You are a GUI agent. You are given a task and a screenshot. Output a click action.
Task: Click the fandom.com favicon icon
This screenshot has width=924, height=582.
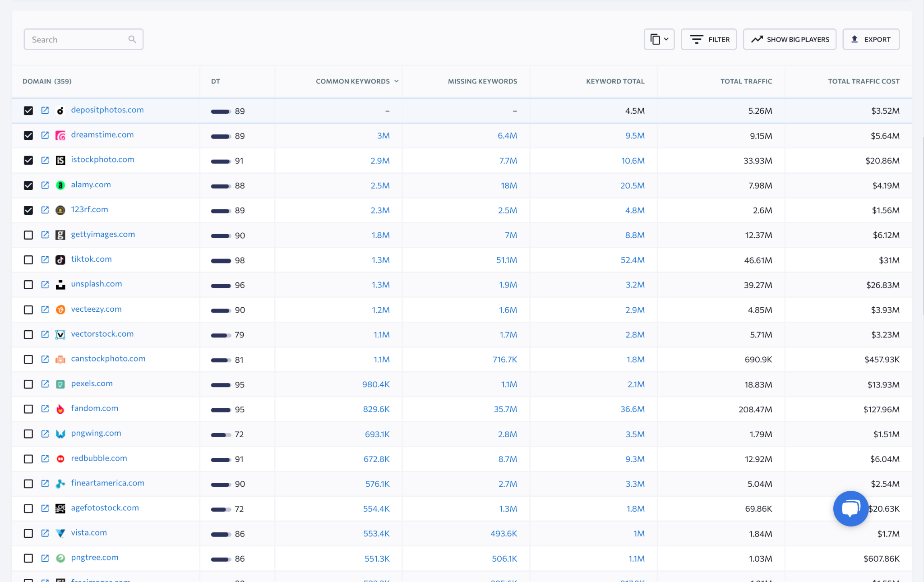pyautogui.click(x=60, y=408)
